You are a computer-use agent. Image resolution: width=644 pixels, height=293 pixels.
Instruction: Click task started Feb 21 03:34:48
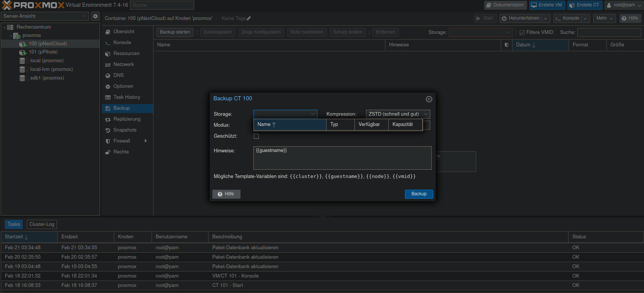[x=322, y=248]
